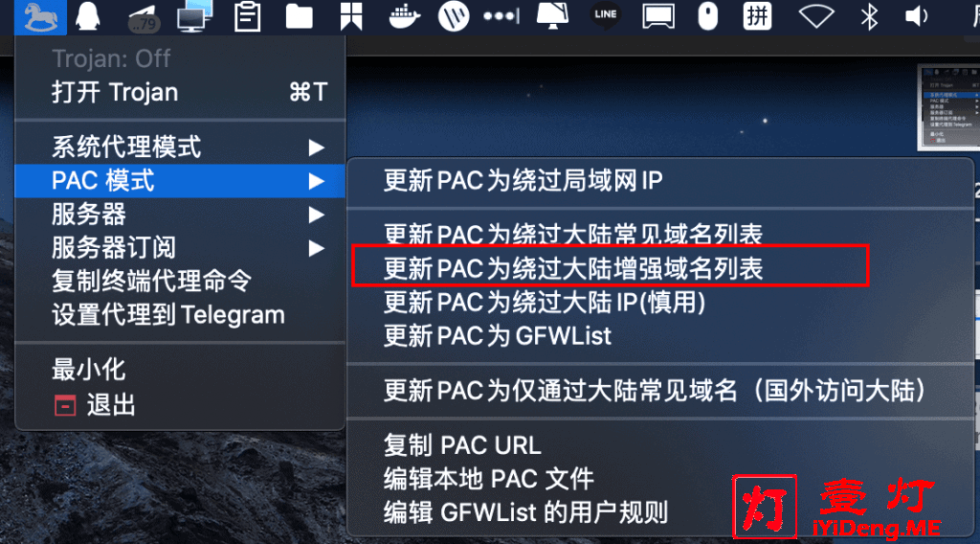Expand the 服务器 submenu arrow
980x544 pixels.
316,215
